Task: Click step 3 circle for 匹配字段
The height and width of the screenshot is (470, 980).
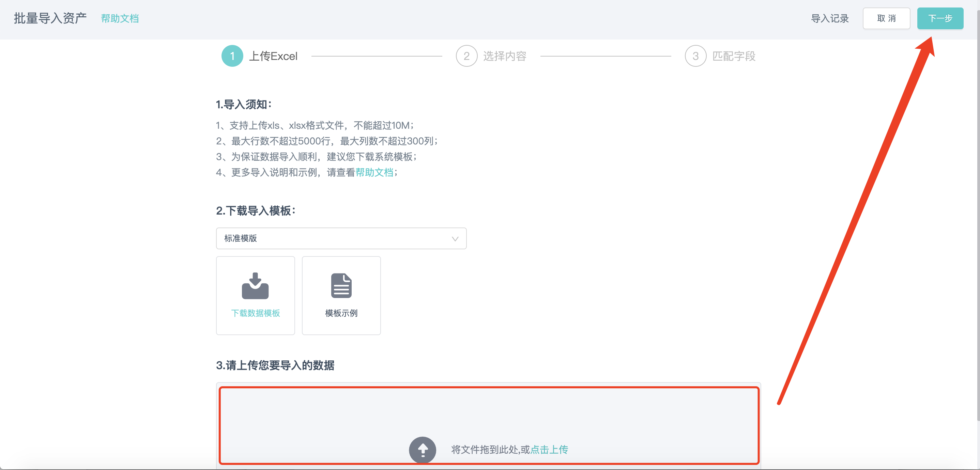Action: click(x=695, y=56)
